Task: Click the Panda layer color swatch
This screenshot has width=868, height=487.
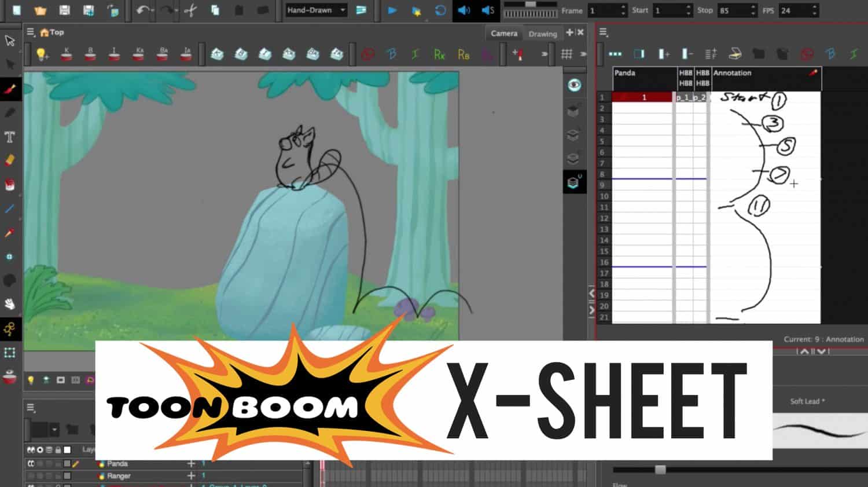Action: point(67,464)
